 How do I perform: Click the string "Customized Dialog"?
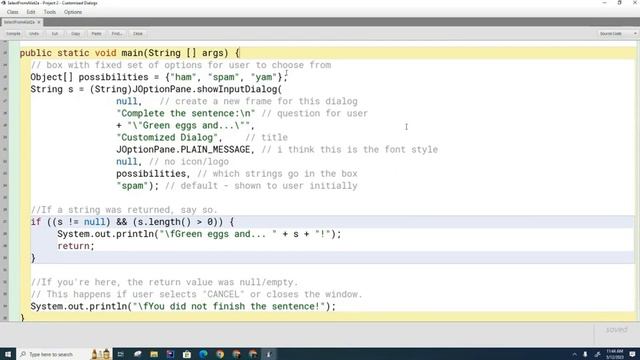pos(167,138)
